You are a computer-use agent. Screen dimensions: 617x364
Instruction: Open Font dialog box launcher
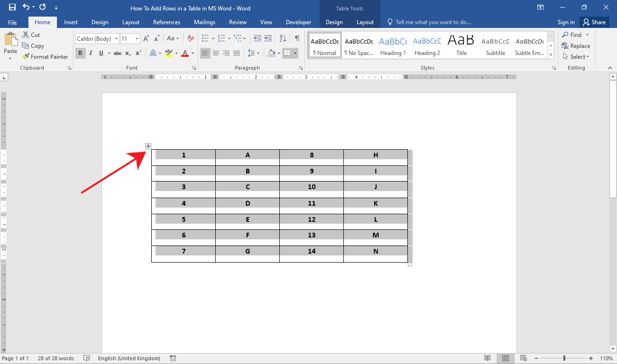coord(194,68)
